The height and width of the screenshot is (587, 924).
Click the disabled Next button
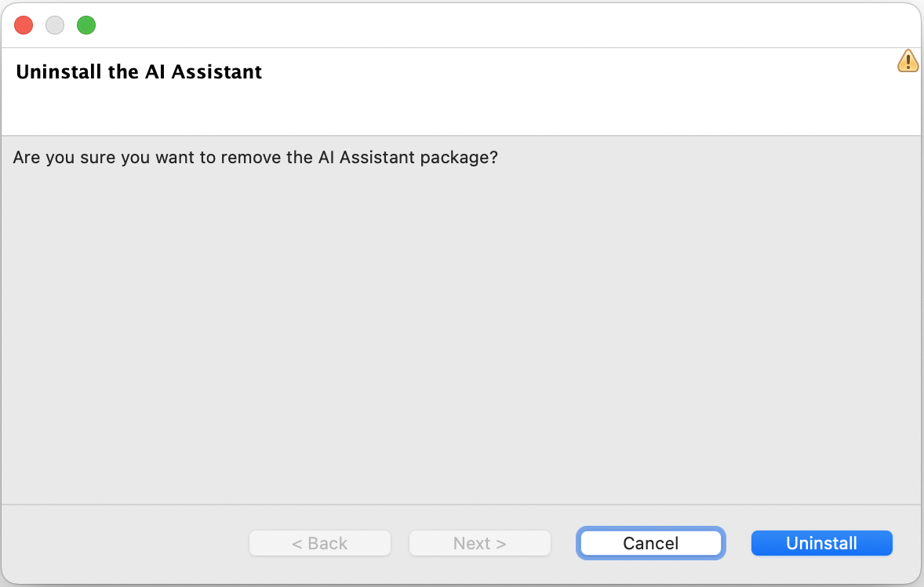pyautogui.click(x=479, y=543)
